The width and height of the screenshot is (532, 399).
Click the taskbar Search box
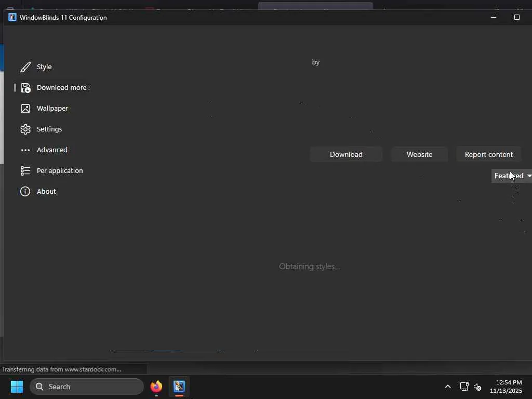(87, 387)
